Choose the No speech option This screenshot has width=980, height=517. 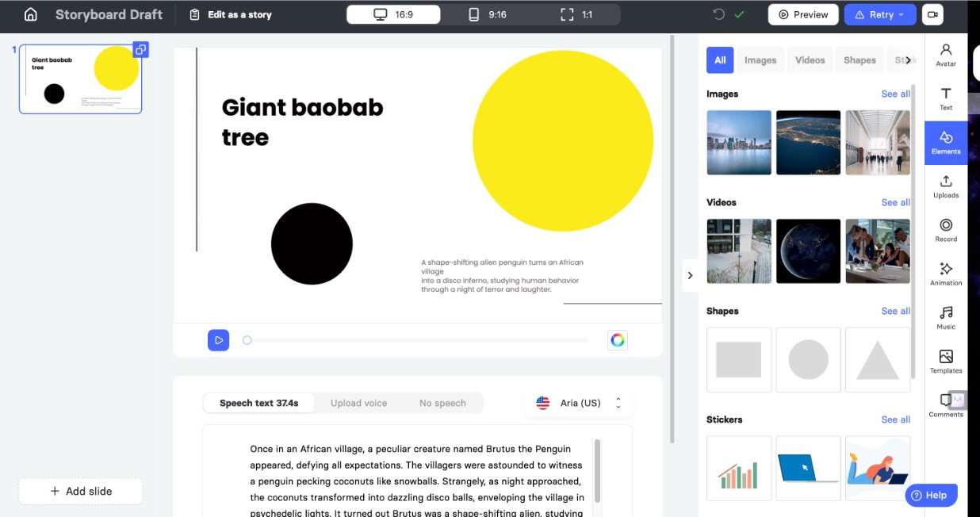442,403
